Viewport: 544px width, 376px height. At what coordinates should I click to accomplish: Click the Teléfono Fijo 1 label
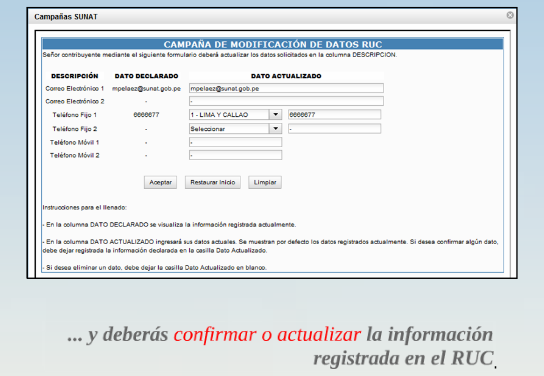(x=75, y=115)
